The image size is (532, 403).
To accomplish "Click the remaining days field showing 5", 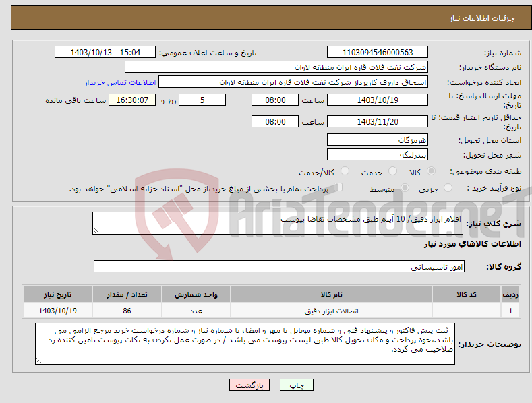I will pos(202,100).
